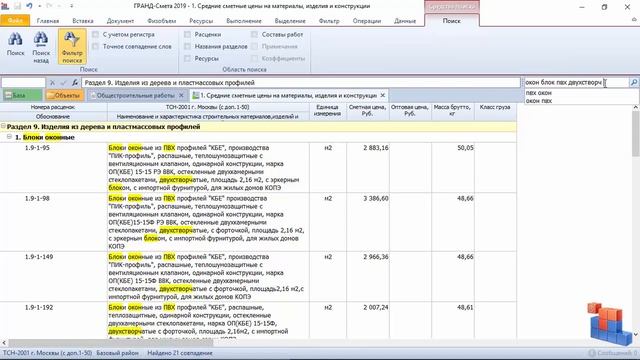The image size is (640, 360).
Task: Click the scroll-left arrow of the horizontal scrollbar
Action: pyautogui.click(x=4, y=343)
